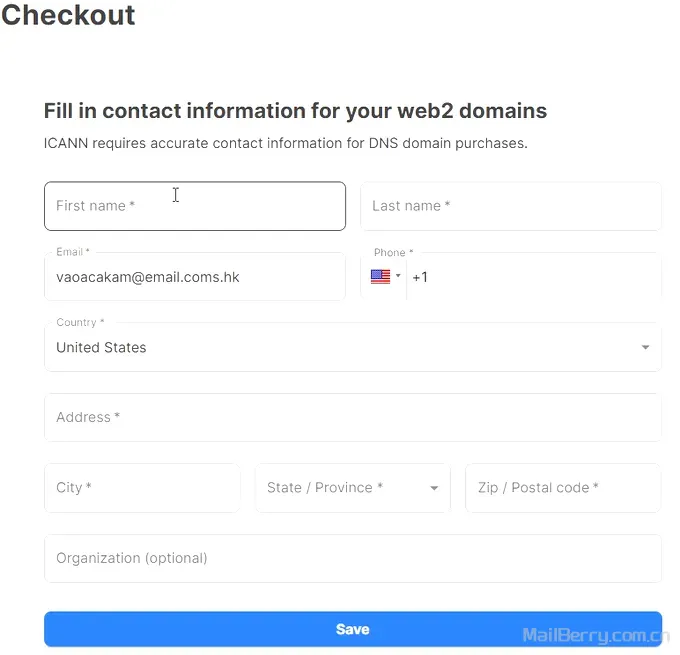680x655 pixels.
Task: Click into the Last name field
Action: point(511,206)
